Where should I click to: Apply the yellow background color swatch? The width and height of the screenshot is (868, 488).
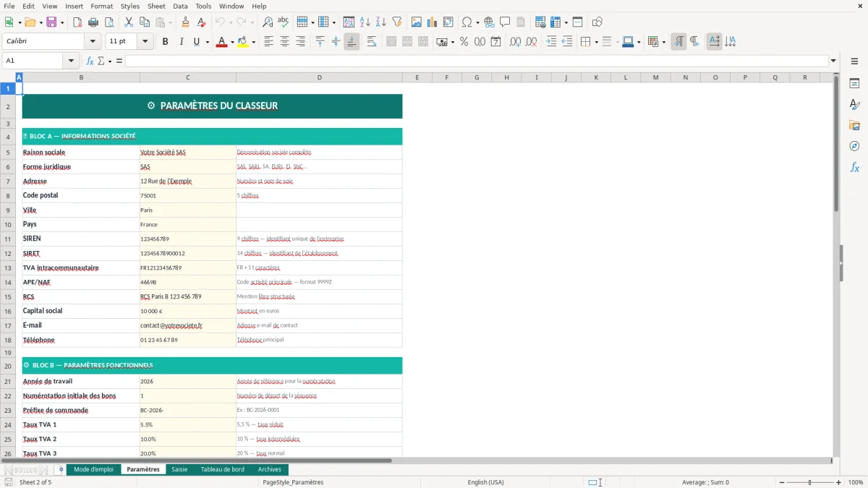pos(243,42)
